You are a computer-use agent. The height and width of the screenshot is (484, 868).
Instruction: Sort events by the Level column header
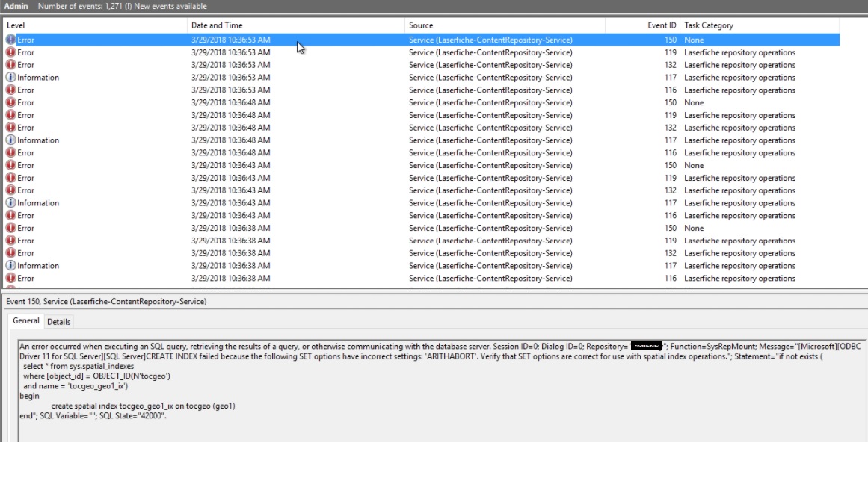click(95, 25)
